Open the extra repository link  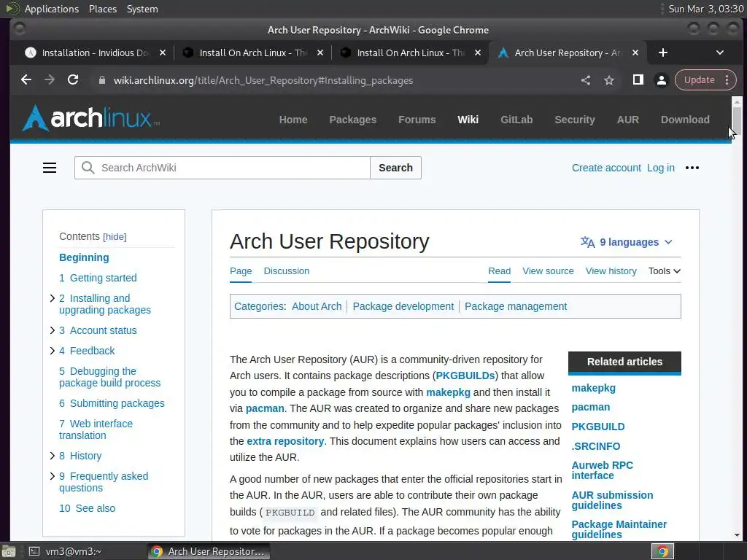[x=285, y=441]
